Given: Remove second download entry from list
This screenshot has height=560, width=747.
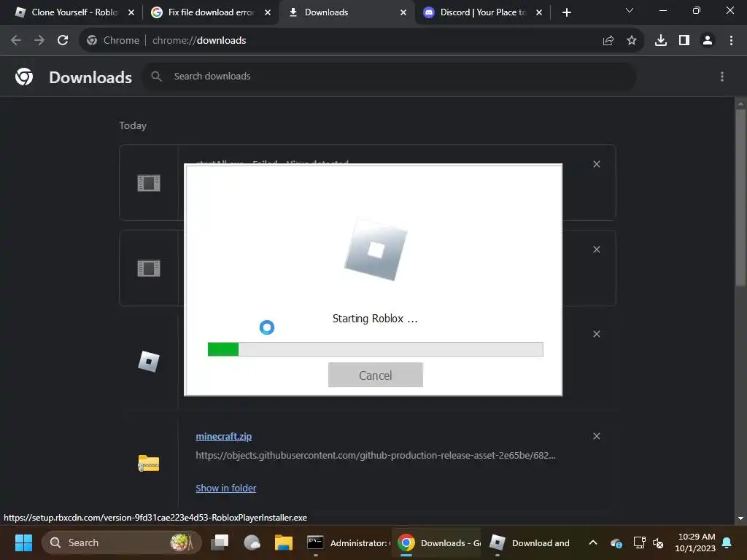Looking at the screenshot, I should point(597,249).
